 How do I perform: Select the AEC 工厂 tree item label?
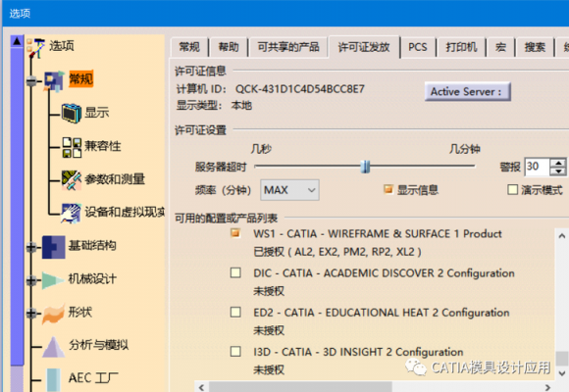(93, 378)
